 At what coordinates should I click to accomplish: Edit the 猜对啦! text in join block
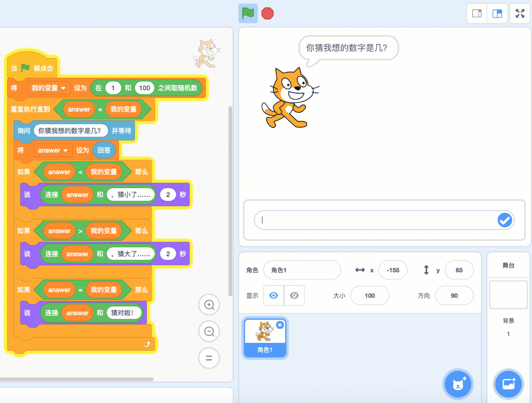coord(124,313)
